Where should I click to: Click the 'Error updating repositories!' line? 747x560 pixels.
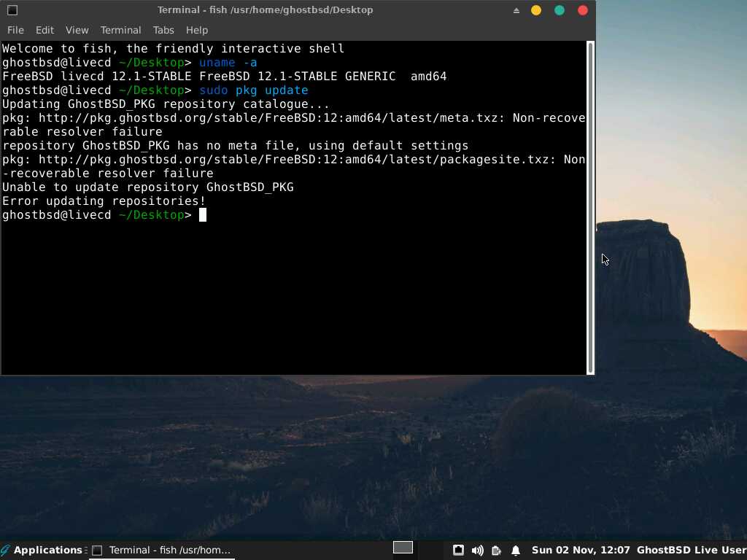[x=104, y=201]
